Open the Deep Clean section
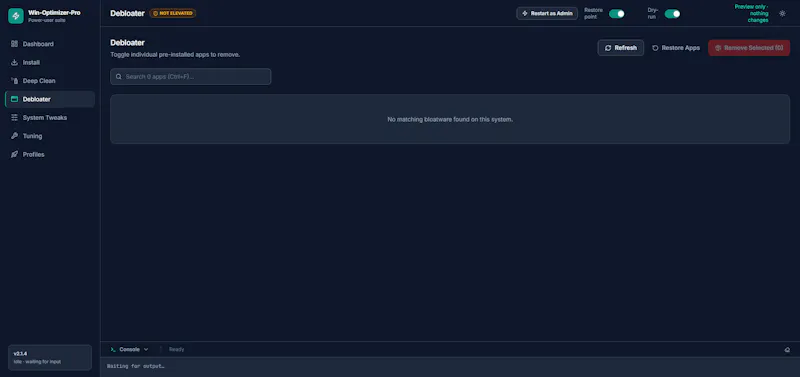800x377 pixels. (49, 81)
